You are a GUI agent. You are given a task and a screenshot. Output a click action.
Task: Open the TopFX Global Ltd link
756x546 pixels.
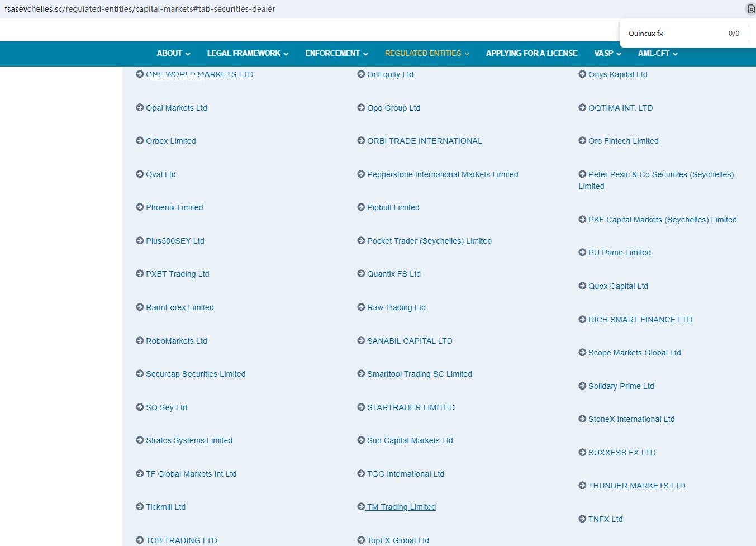(x=398, y=540)
